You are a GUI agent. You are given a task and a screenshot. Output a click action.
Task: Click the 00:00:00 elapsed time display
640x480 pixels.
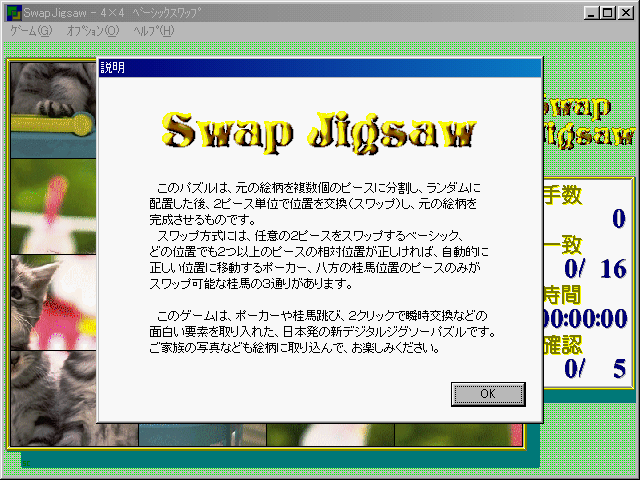pyautogui.click(x=586, y=318)
